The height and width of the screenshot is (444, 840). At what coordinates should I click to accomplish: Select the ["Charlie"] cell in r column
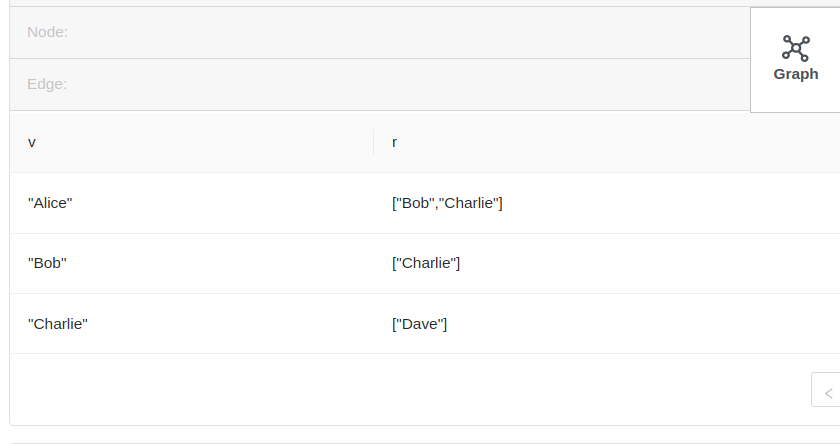pyautogui.click(x=426, y=263)
